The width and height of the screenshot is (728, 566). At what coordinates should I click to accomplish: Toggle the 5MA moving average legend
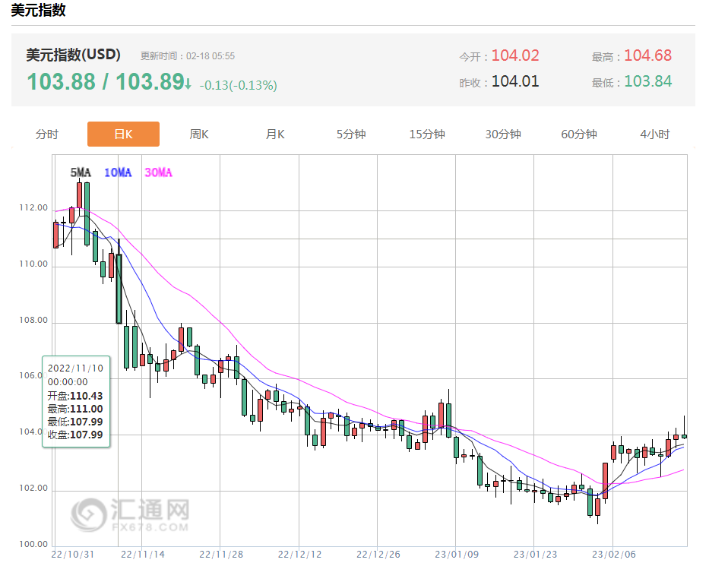tap(80, 173)
